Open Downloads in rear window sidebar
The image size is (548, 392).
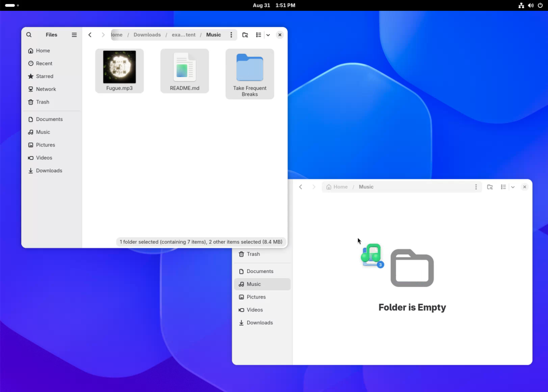(x=262, y=323)
